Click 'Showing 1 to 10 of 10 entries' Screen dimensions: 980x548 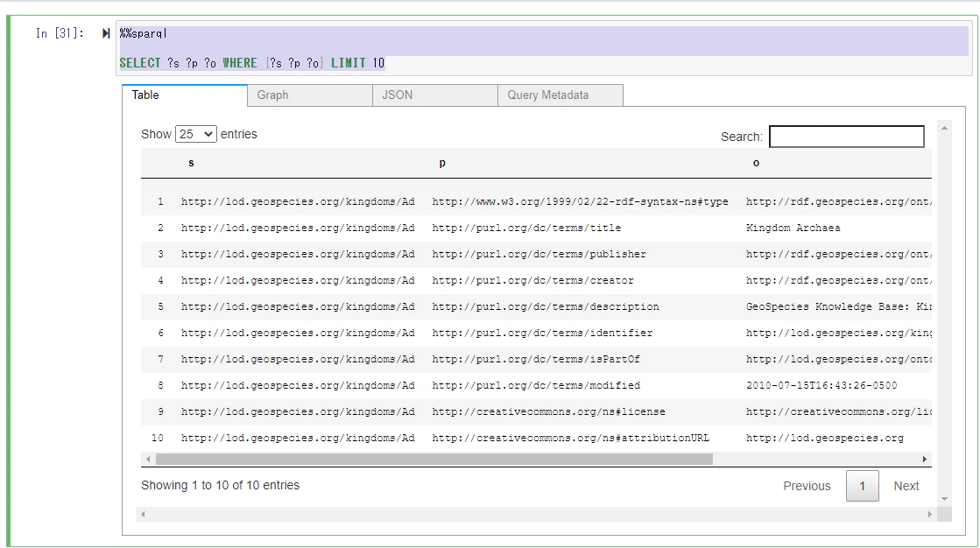(220, 485)
